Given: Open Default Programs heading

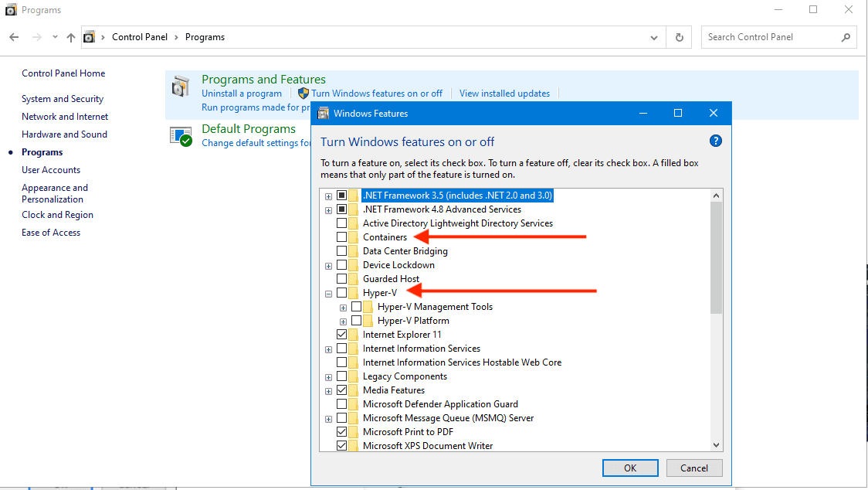Looking at the screenshot, I should 249,128.
